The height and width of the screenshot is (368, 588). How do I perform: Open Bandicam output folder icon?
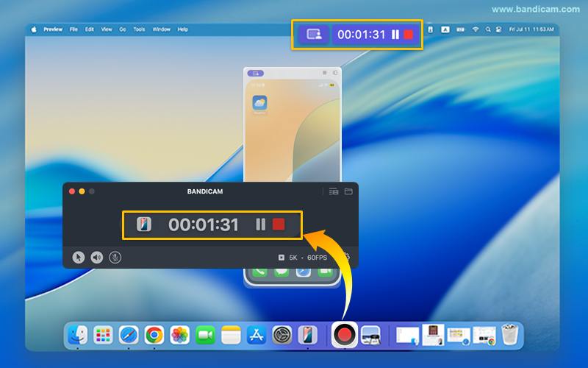(348, 191)
